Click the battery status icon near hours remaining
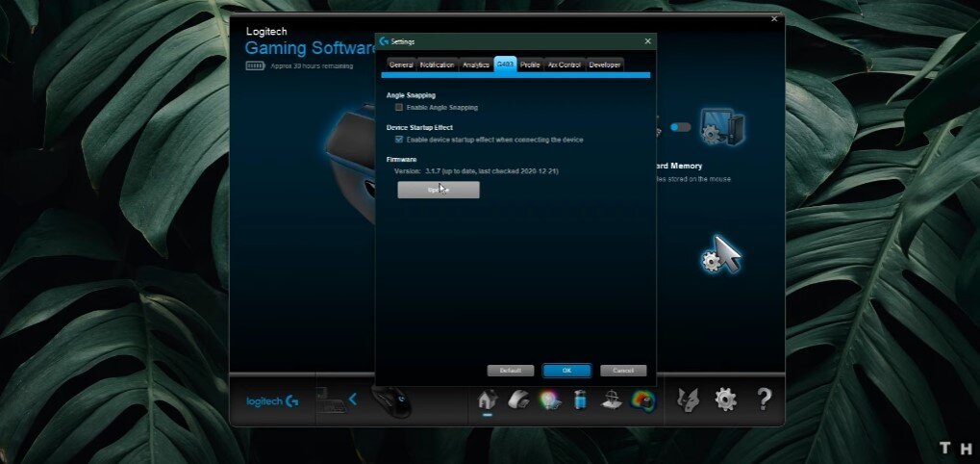Image resolution: width=980 pixels, height=464 pixels. (255, 65)
